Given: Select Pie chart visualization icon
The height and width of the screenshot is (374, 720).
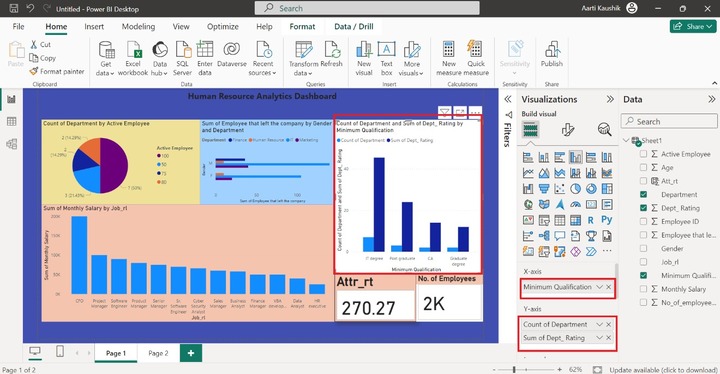Looking at the screenshot, I should (575, 188).
